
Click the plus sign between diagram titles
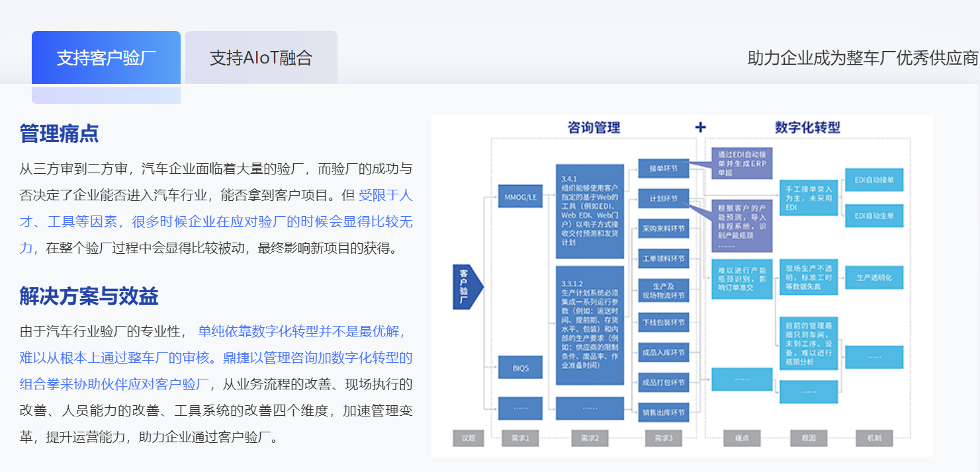point(701,127)
